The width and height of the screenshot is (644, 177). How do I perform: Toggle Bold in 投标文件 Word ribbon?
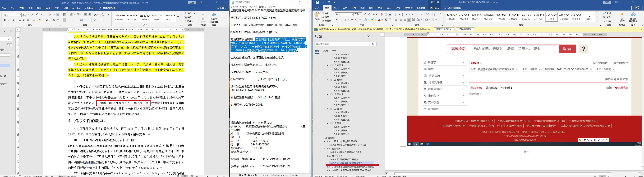click(337, 20)
